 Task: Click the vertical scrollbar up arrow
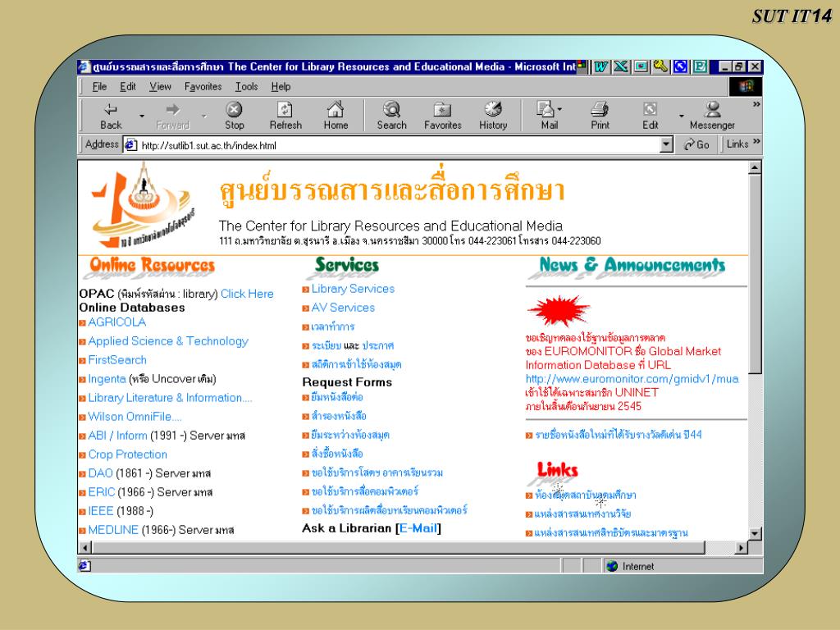755,167
